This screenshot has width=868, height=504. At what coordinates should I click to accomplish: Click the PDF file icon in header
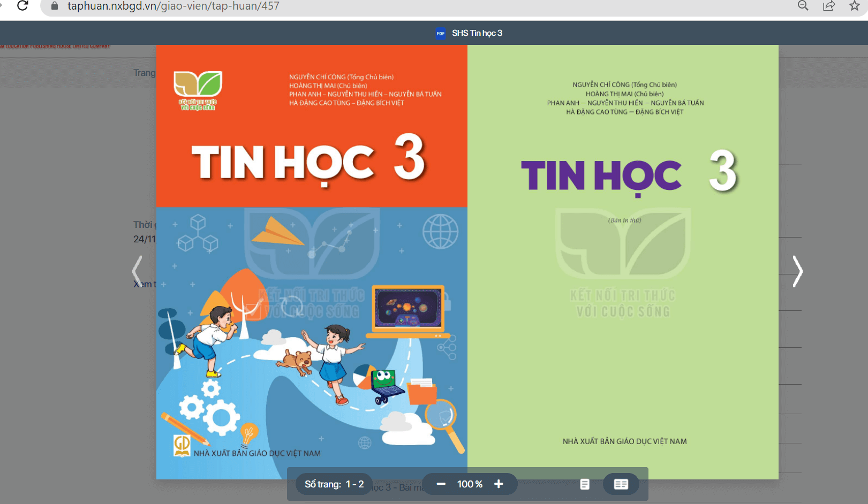441,33
